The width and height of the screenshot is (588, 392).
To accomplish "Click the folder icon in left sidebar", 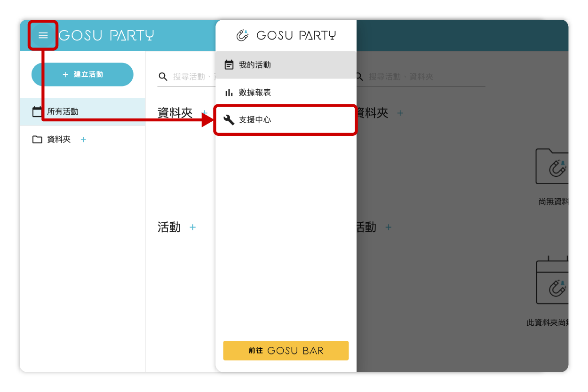I will [37, 140].
